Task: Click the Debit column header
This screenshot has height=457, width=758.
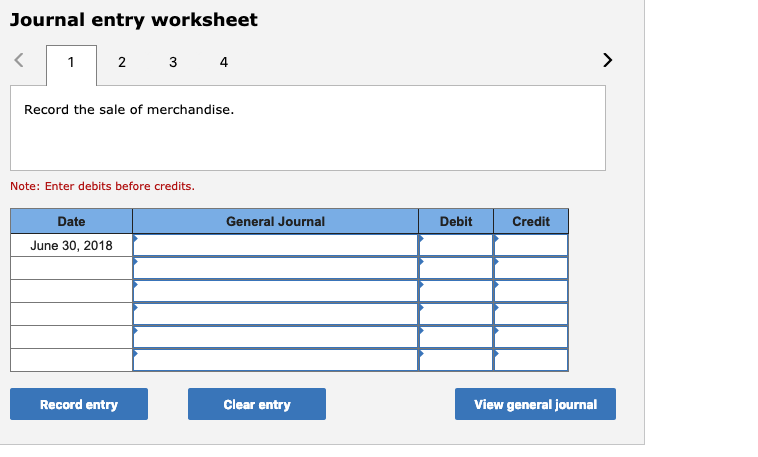Action: click(x=456, y=221)
